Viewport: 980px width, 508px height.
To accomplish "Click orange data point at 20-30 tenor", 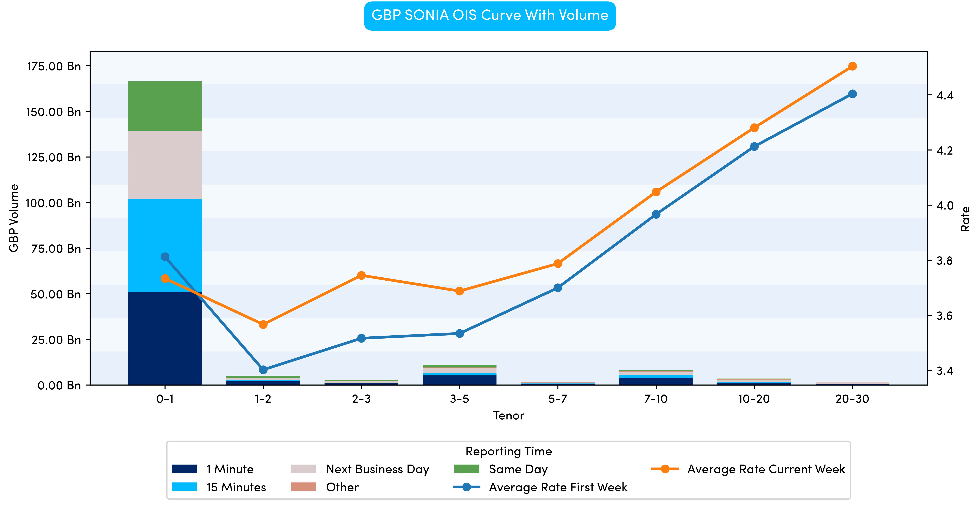I will tap(853, 66).
